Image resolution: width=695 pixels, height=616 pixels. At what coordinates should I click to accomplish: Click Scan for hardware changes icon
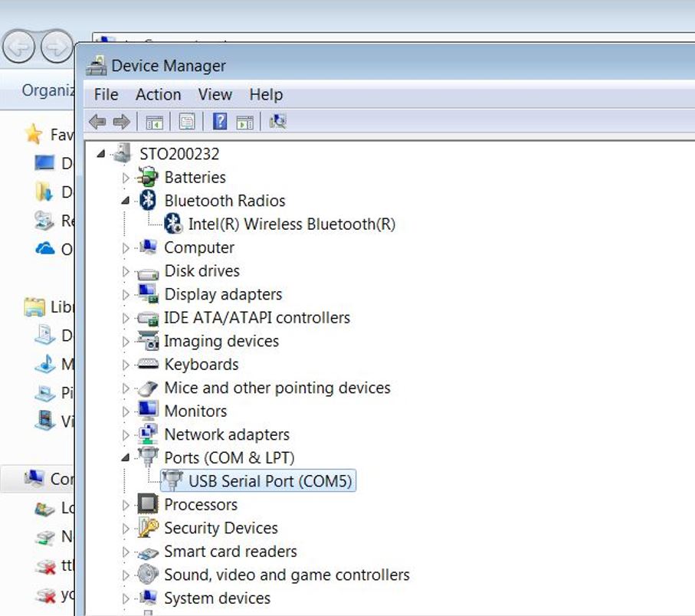278,121
